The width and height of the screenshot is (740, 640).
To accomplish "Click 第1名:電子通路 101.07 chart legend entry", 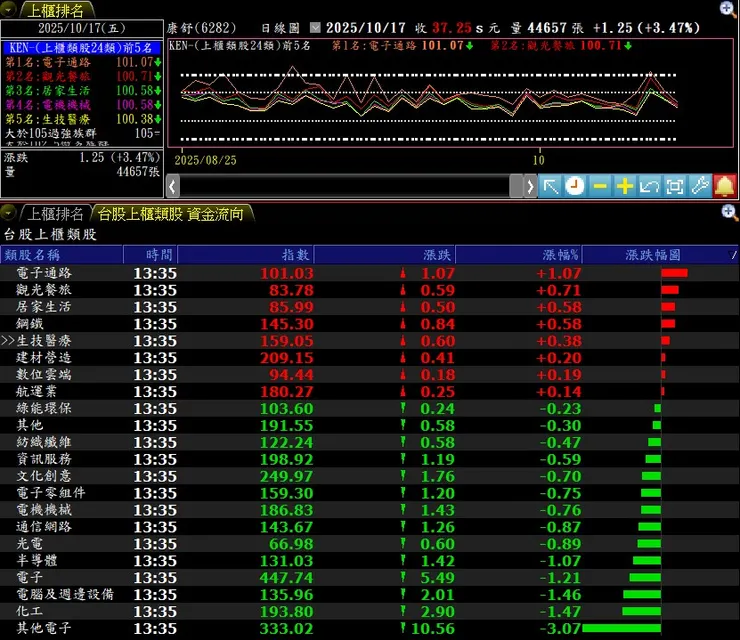I will pyautogui.click(x=403, y=46).
